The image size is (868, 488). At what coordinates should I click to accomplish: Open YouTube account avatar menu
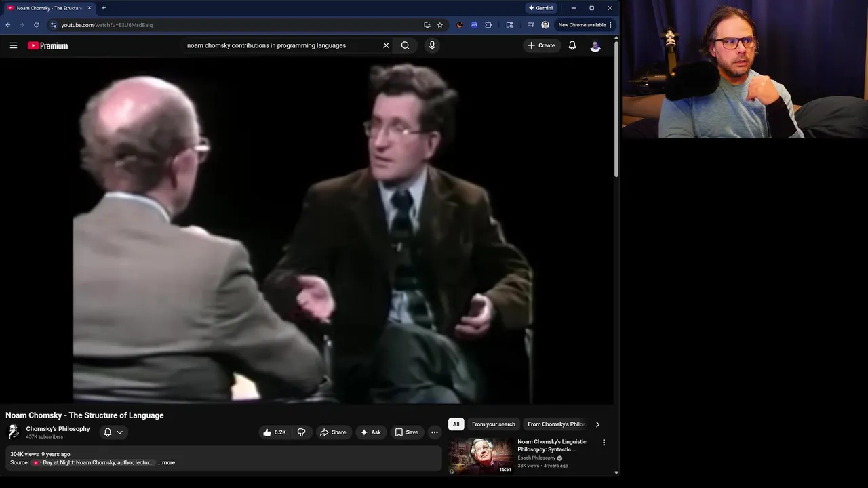pos(595,45)
